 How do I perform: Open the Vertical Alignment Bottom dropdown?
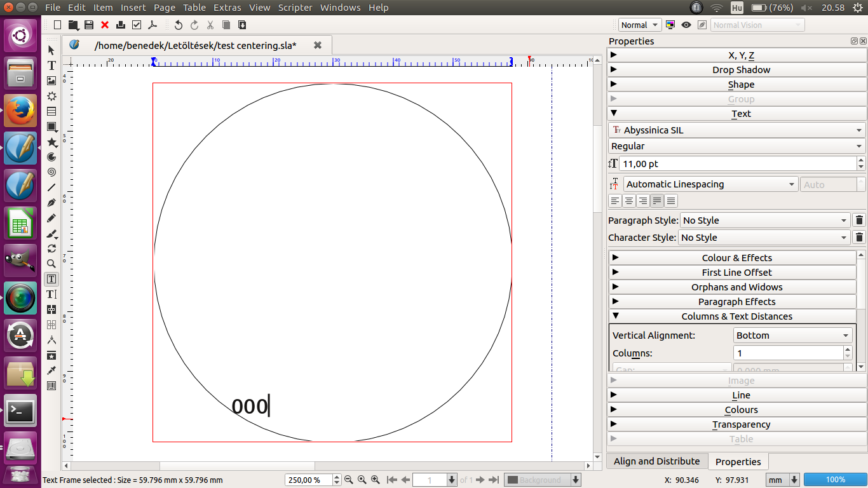coord(792,335)
